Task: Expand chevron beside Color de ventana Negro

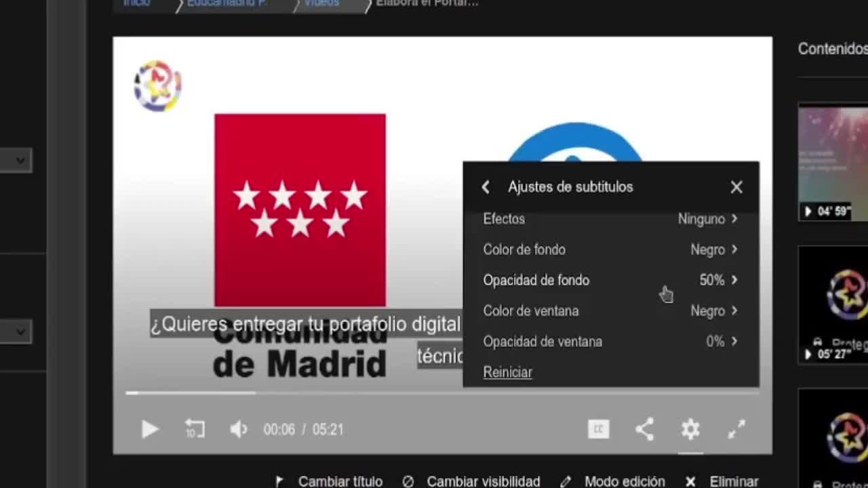Action: point(734,311)
